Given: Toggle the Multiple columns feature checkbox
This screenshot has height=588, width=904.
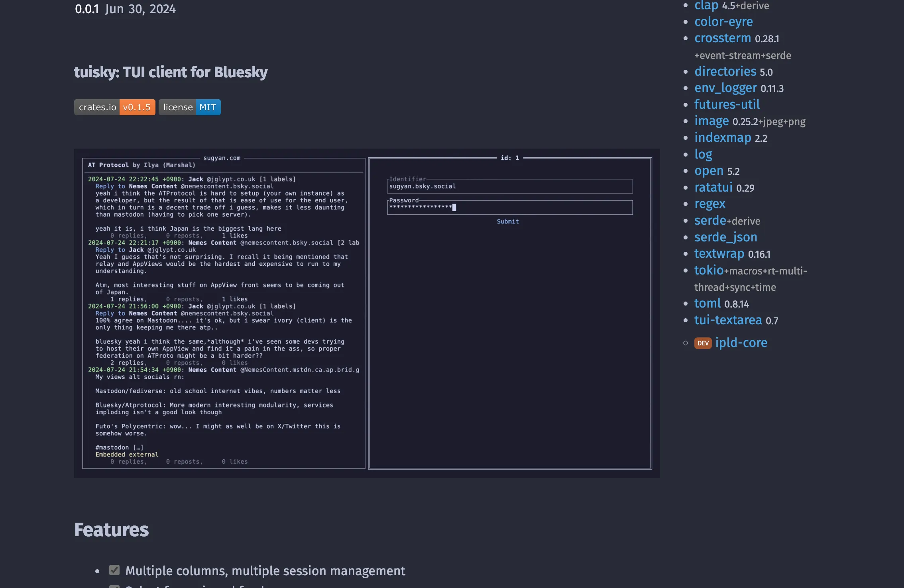Looking at the screenshot, I should (114, 570).
